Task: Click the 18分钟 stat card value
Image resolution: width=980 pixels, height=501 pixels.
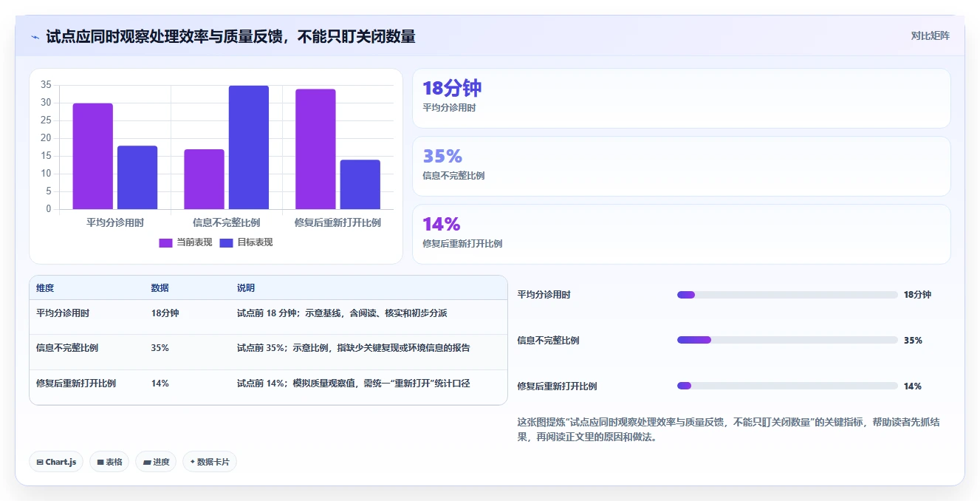Action: click(452, 89)
